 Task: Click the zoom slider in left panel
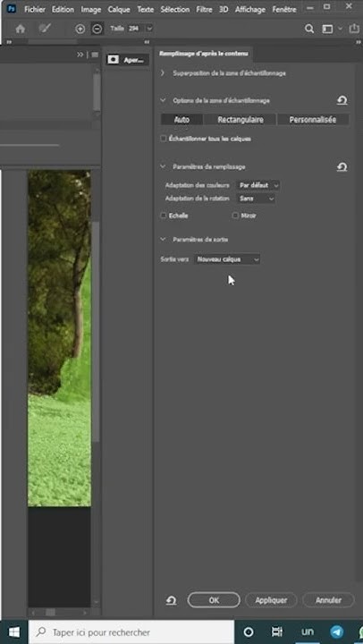[30, 145]
